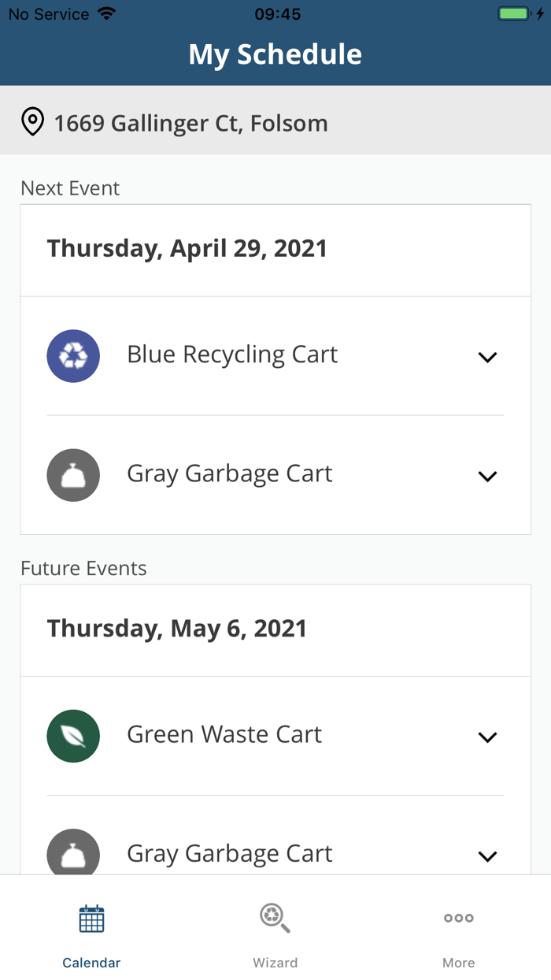Tap the gray garbage cart icon

coord(73,475)
